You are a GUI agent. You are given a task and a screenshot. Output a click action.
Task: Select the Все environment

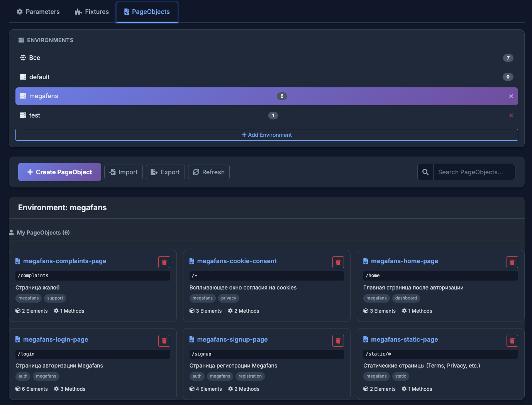coord(35,58)
